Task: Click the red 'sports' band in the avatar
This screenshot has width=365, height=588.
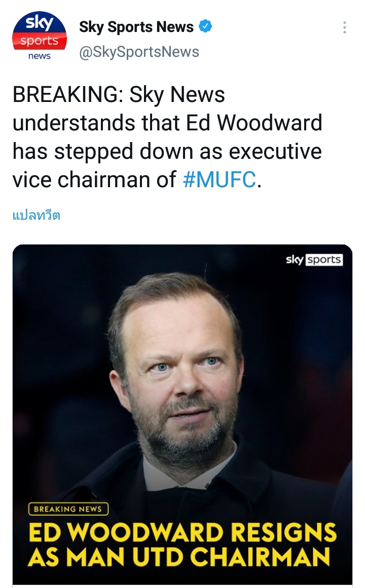Action: pyautogui.click(x=40, y=42)
